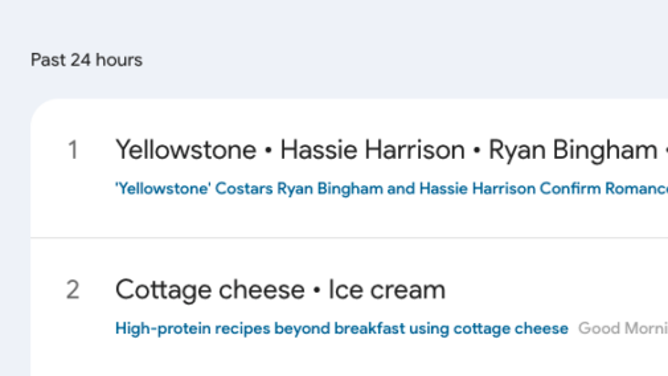
Task: Select the Ice cream trending term
Action: tap(387, 290)
